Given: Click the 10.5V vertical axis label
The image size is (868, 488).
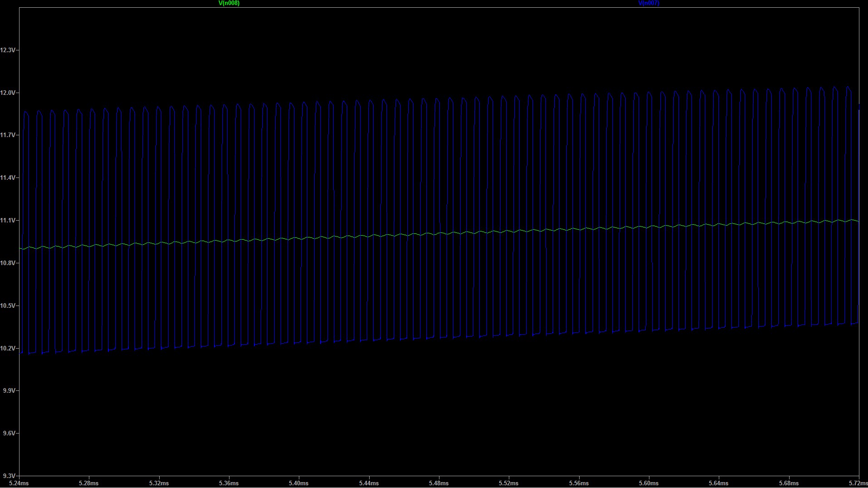Looking at the screenshot, I should (8, 306).
